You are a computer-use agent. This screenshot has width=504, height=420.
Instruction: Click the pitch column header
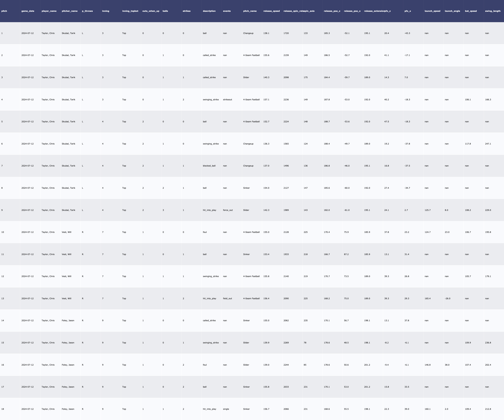4,11
